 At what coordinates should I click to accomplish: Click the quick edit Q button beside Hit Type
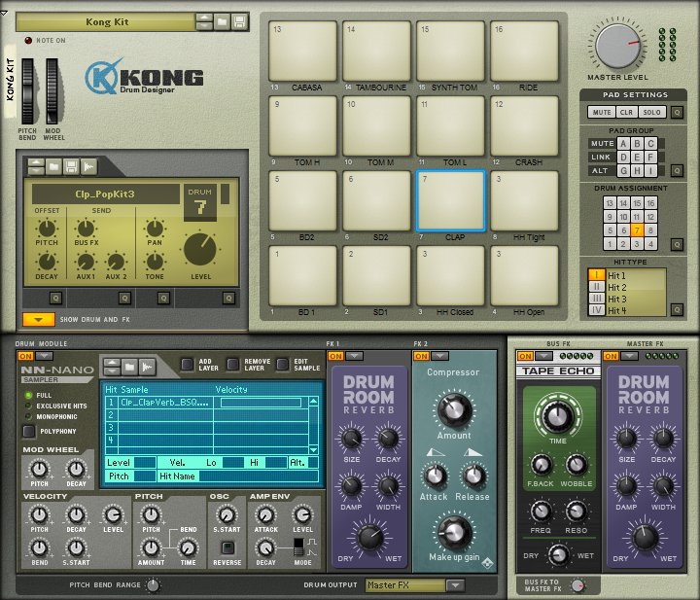coord(677,311)
